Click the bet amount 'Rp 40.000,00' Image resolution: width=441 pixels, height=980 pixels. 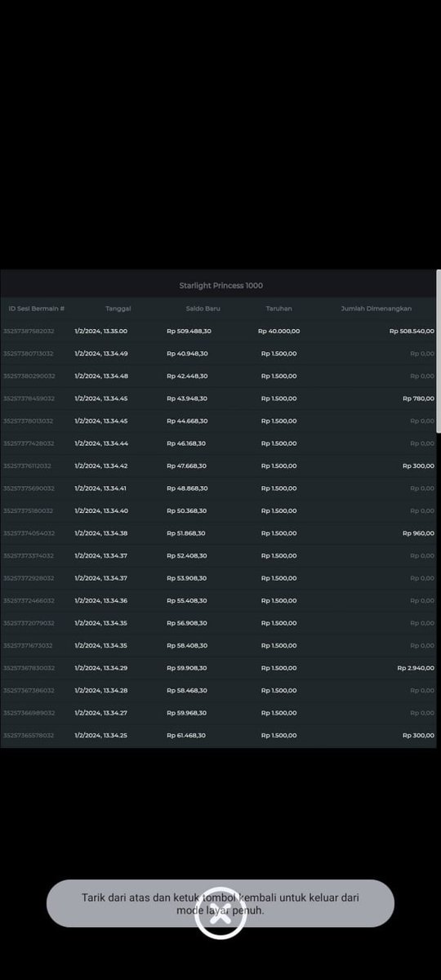(279, 331)
